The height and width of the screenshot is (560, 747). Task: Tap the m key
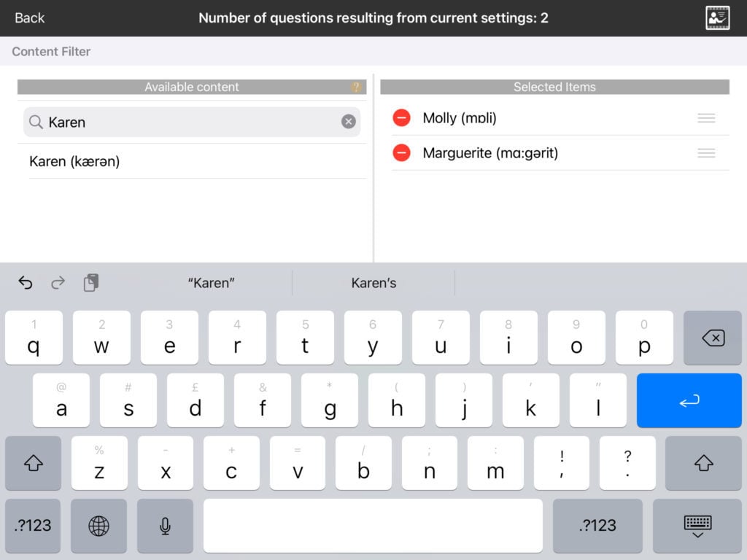(495, 463)
